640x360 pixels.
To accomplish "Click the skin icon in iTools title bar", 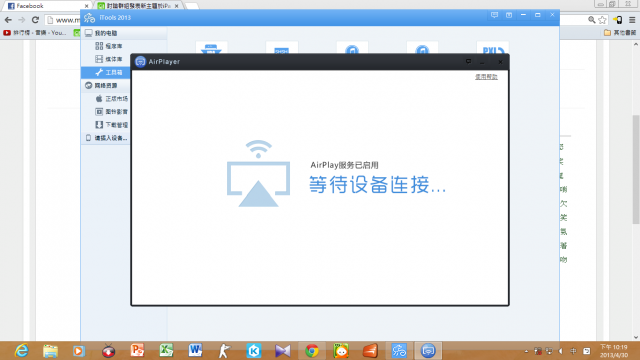I will click(509, 15).
